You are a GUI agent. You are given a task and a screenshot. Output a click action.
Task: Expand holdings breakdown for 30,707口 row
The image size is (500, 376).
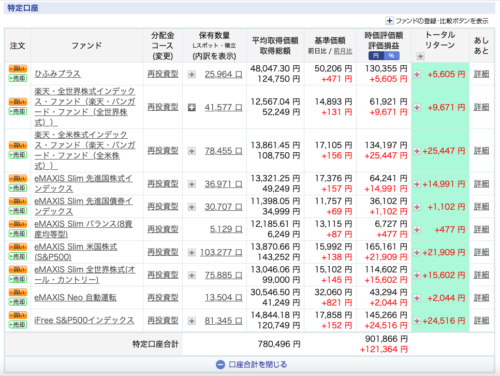point(192,207)
